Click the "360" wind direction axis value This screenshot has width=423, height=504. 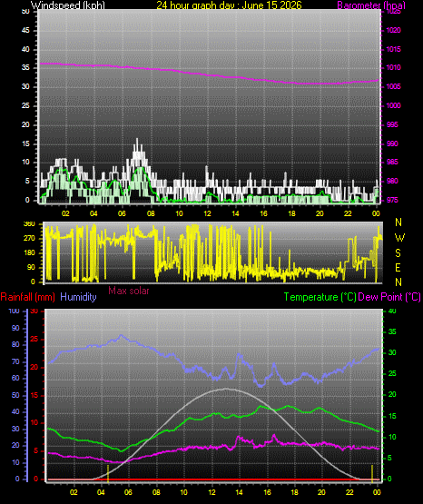point(29,224)
